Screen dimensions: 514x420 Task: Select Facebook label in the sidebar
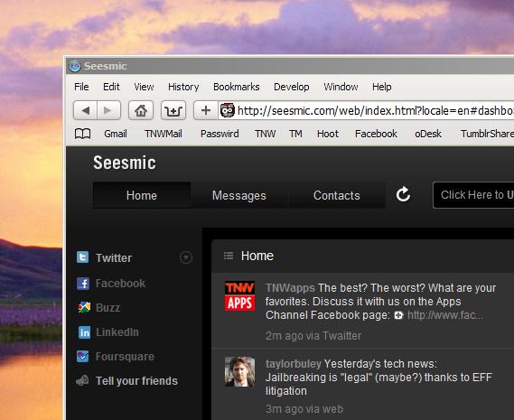click(120, 284)
